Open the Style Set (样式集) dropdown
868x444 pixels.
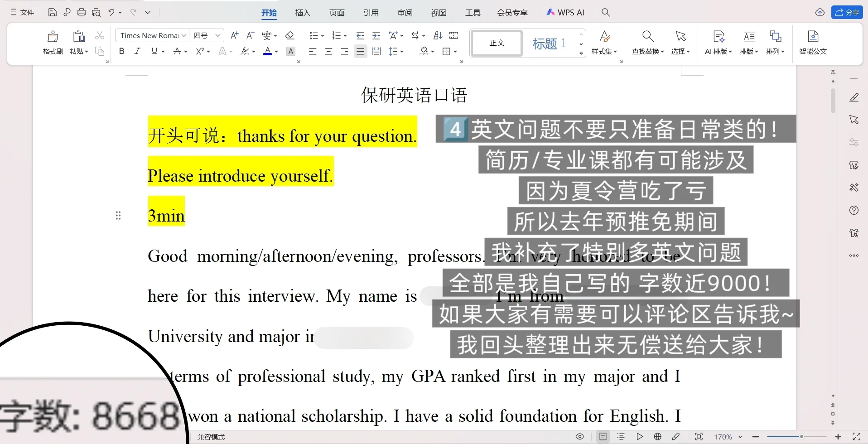[604, 43]
